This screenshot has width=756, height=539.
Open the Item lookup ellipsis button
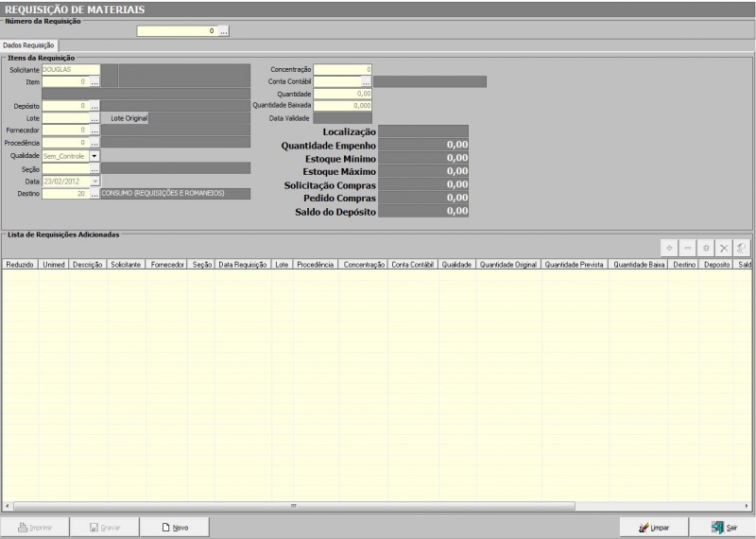point(94,82)
